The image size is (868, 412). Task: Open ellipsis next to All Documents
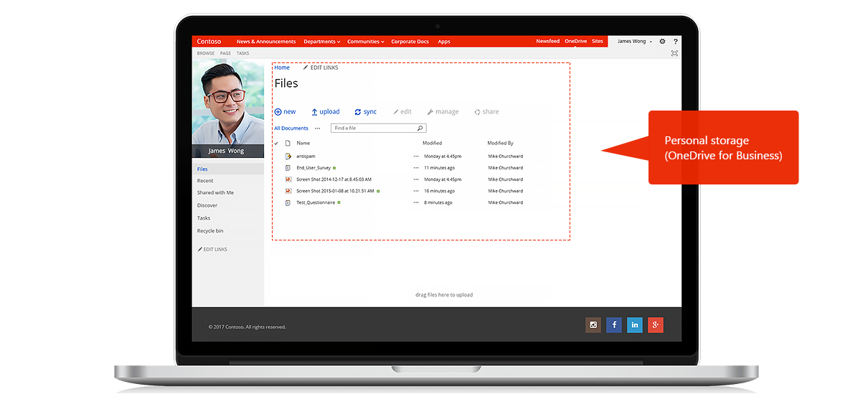(318, 128)
